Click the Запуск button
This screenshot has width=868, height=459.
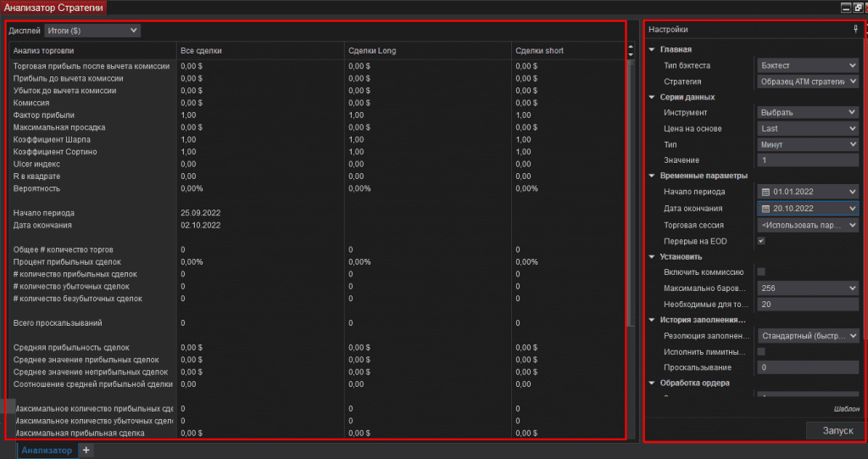pyautogui.click(x=837, y=431)
